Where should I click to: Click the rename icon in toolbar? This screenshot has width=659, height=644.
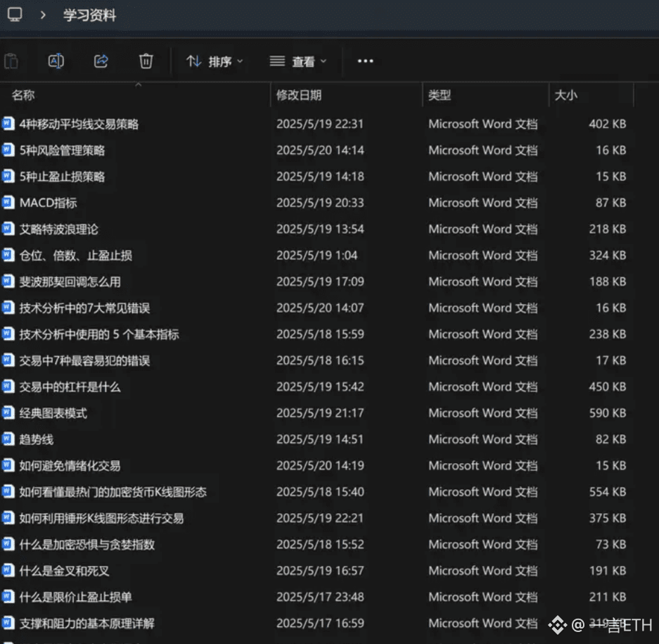point(56,61)
